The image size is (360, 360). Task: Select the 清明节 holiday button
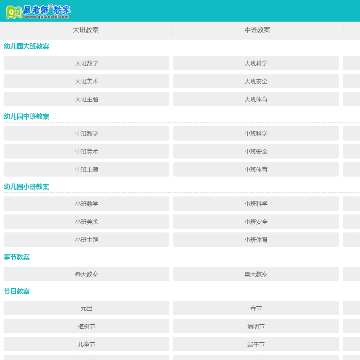256,326
